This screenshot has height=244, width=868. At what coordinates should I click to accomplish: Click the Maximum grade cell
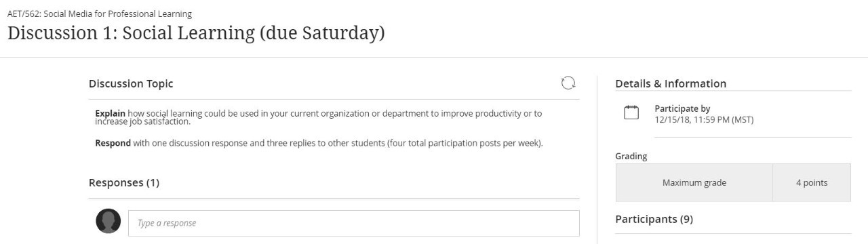[694, 182]
